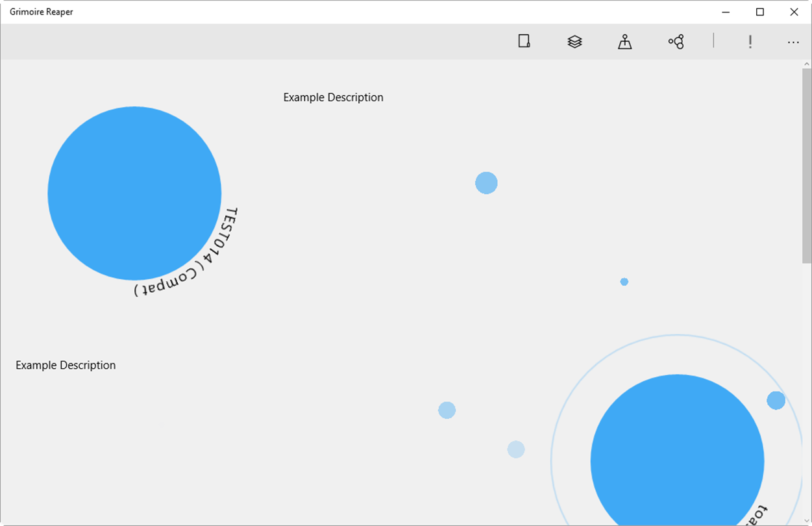Select the tiny blue dot node
812x526 pixels.
624,282
